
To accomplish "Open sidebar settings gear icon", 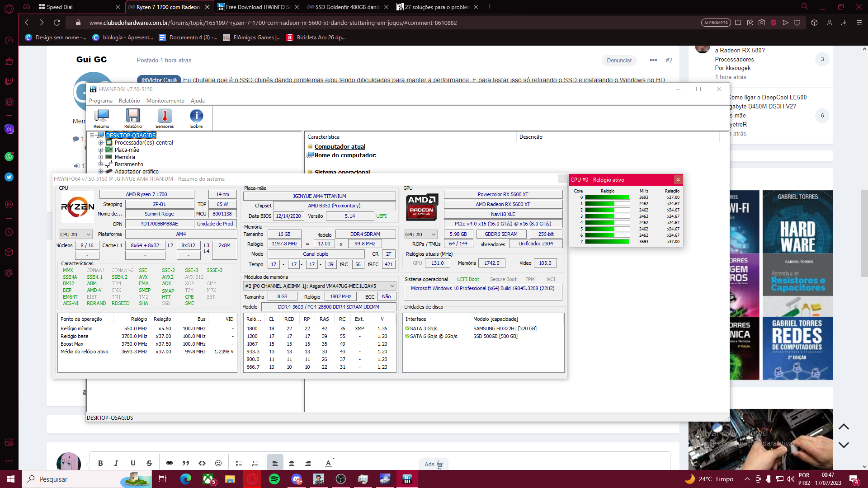I will (x=9, y=273).
